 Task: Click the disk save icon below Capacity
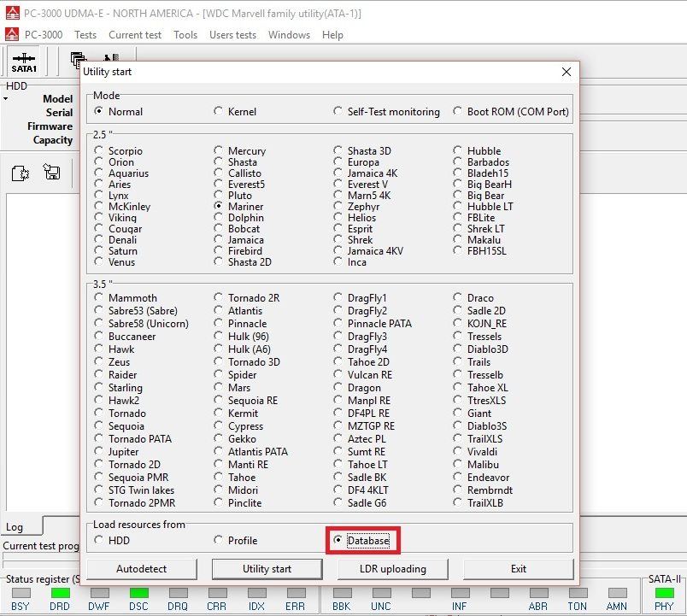[52, 172]
